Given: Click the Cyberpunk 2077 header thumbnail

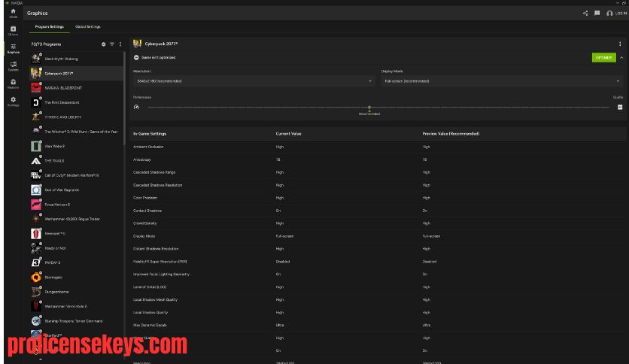Looking at the screenshot, I should 137,44.
